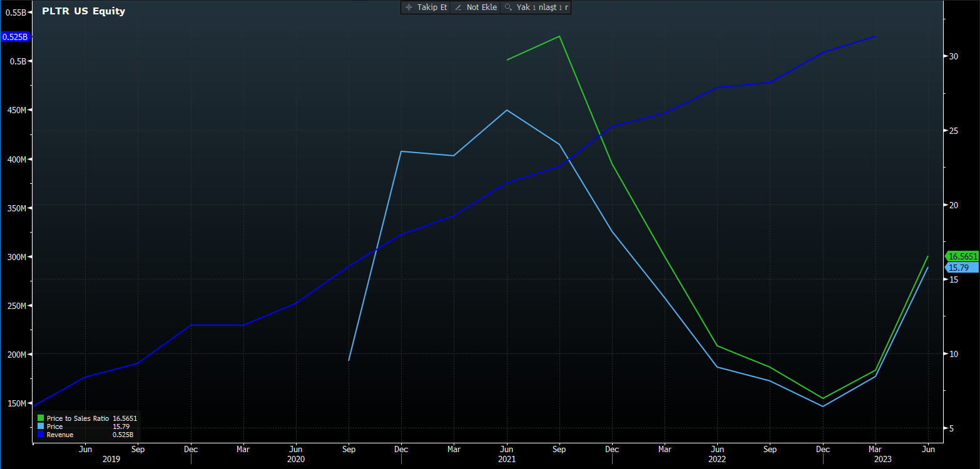980x469 pixels.
Task: Activate the Takip Et crosshair tool
Action: click(x=426, y=7)
